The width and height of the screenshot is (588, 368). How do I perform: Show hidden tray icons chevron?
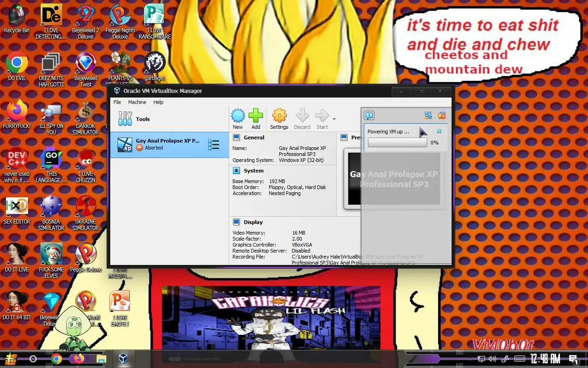coord(469,359)
